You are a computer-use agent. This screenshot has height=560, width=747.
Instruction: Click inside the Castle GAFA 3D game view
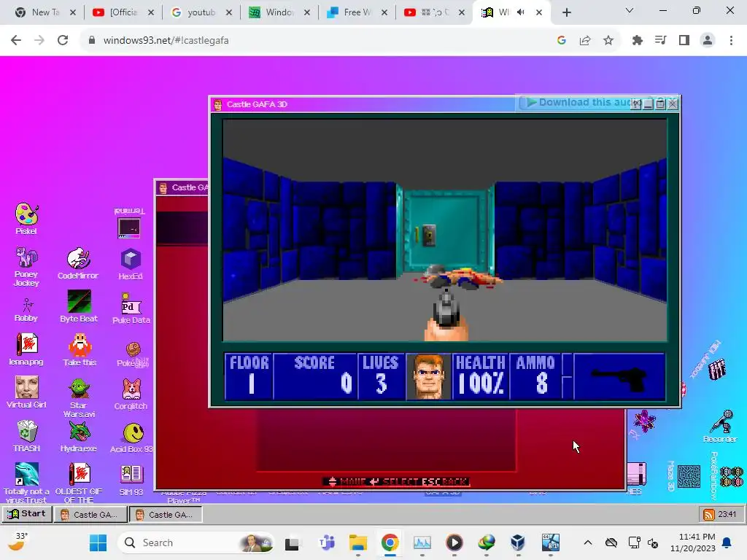[x=445, y=230]
